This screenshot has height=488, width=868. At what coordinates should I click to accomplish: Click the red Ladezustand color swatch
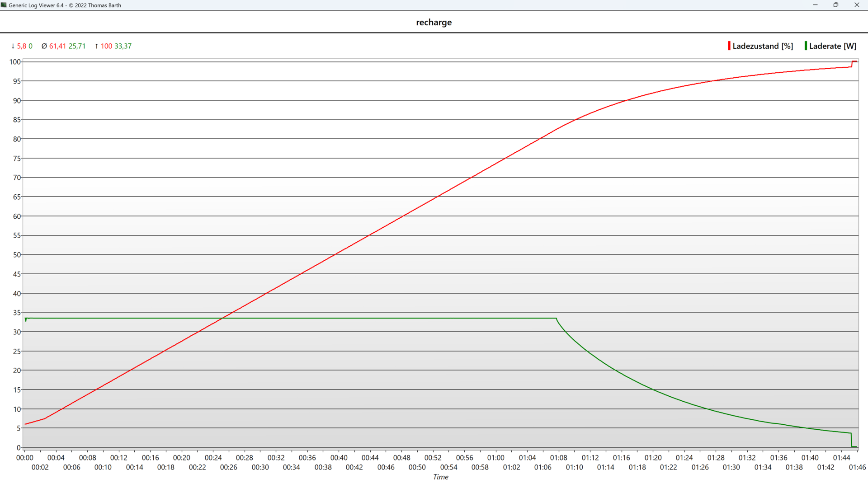[x=729, y=46]
